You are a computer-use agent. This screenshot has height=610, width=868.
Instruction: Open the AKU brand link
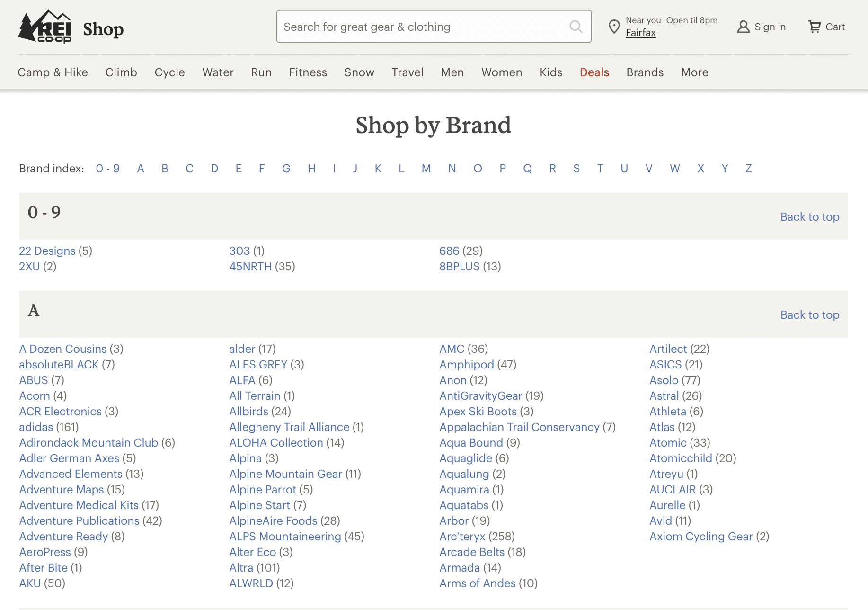[x=30, y=583]
